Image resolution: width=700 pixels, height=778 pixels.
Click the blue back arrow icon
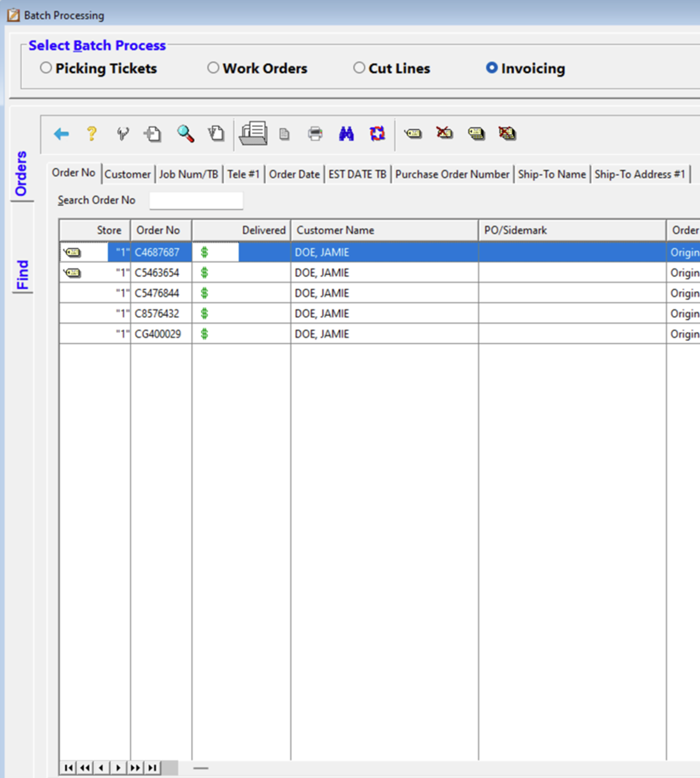[x=61, y=133]
